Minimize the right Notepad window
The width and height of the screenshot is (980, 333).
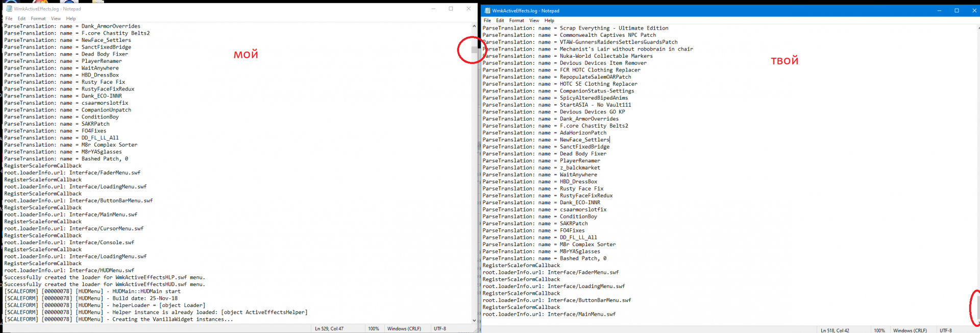[939, 11]
